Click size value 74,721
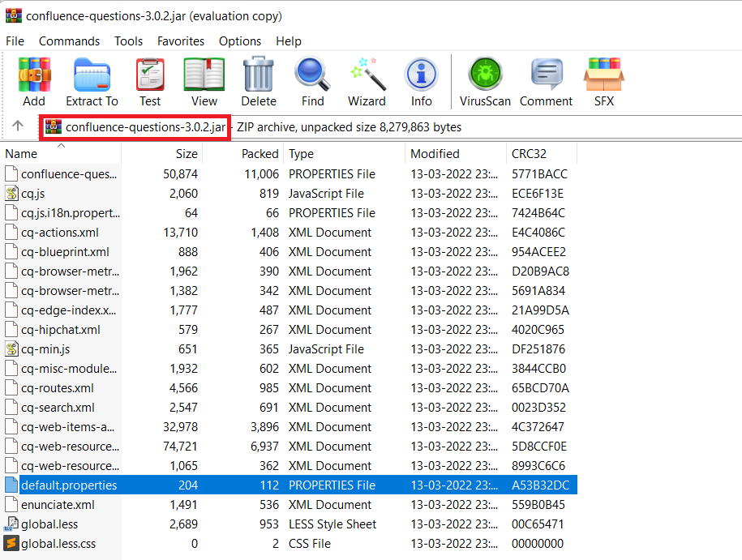This screenshot has height=560, width=742. click(x=180, y=446)
